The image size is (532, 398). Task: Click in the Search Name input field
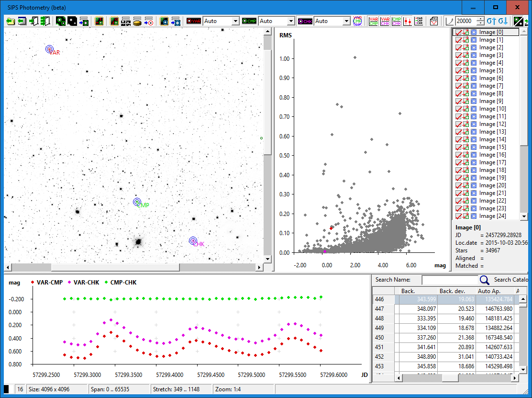[450, 280]
